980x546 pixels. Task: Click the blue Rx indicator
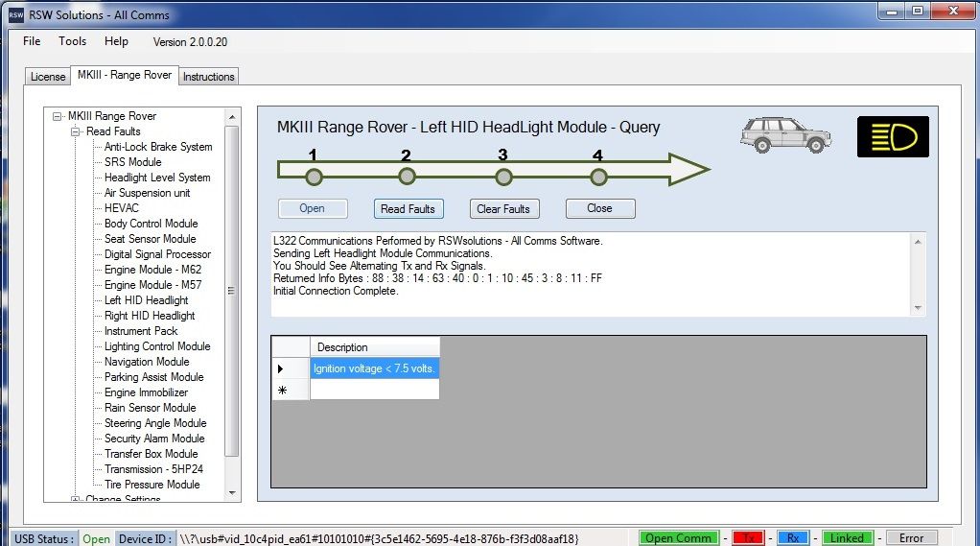(x=792, y=538)
